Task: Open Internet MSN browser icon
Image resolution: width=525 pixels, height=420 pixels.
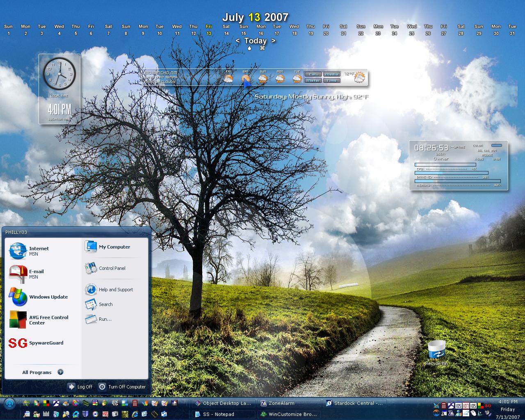Action: 18,251
